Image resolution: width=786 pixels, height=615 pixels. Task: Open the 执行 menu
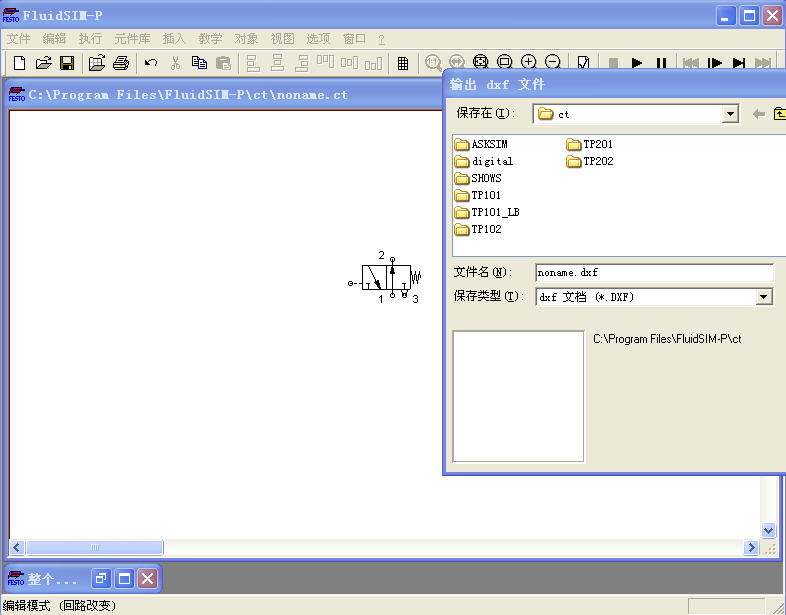tap(90, 39)
